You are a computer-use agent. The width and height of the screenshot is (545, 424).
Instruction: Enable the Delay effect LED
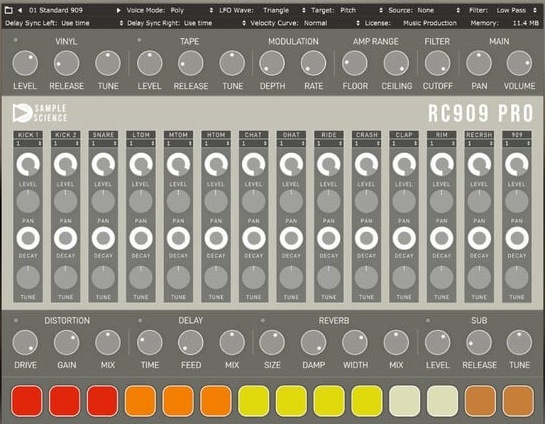click(140, 320)
